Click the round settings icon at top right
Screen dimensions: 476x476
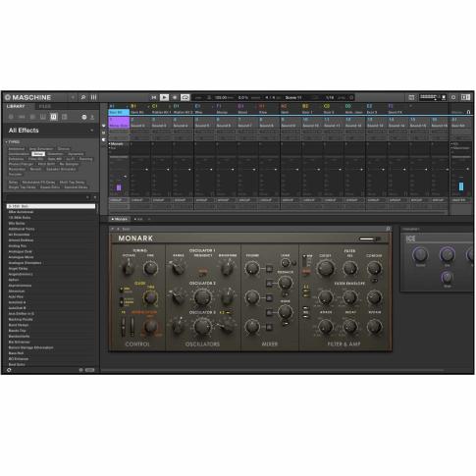point(453,97)
